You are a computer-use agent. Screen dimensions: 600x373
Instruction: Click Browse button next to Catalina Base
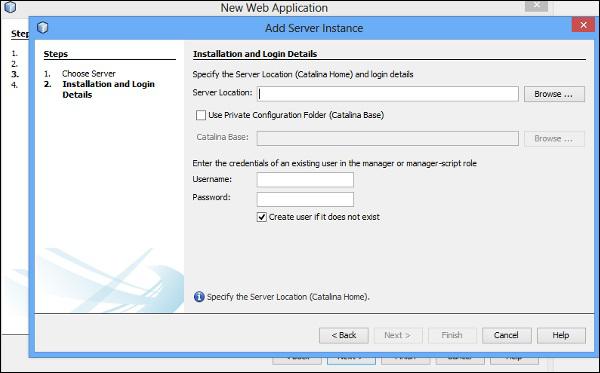[554, 138]
